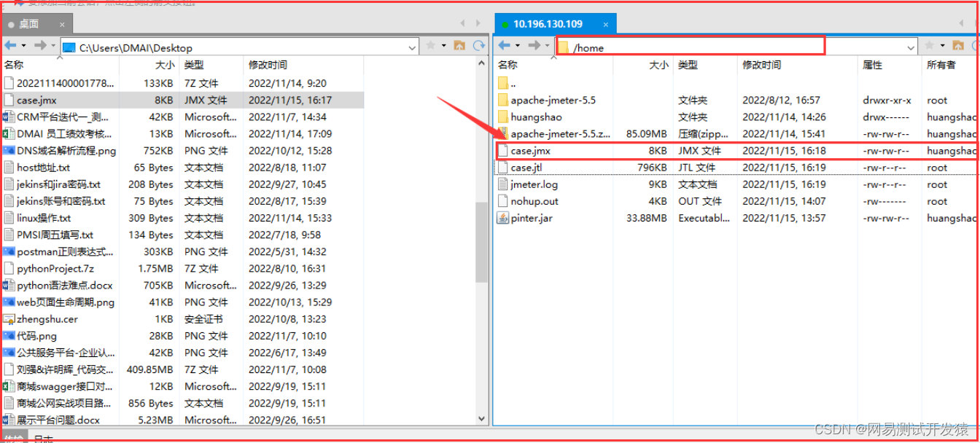This screenshot has height=443, width=980.
Task: Go back in the remote /home pane
Action: 504,46
